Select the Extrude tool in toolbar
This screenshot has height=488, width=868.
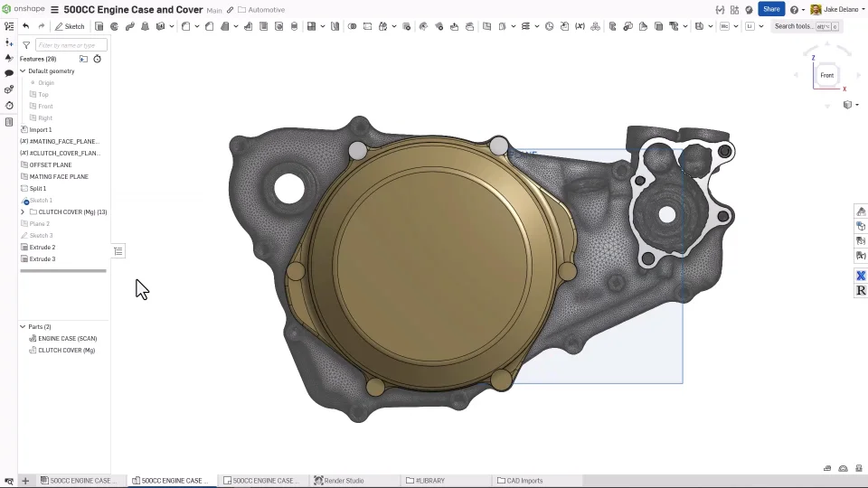point(99,26)
